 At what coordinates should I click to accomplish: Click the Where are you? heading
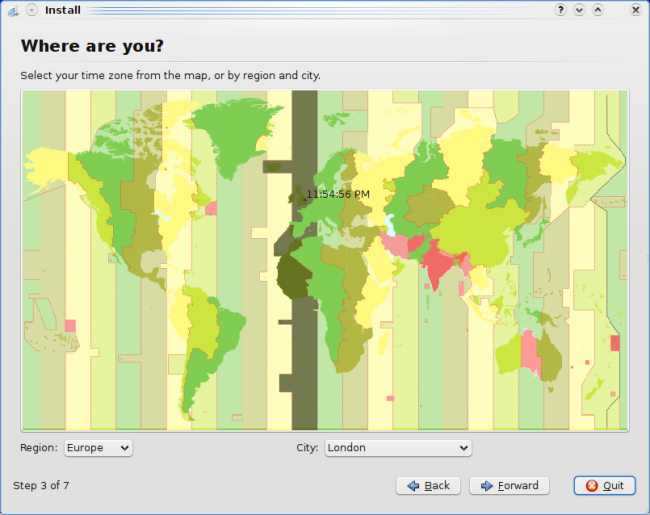(92, 46)
